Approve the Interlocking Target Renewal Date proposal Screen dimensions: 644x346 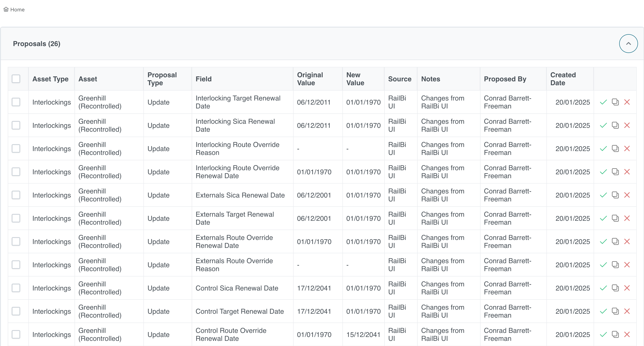(603, 102)
